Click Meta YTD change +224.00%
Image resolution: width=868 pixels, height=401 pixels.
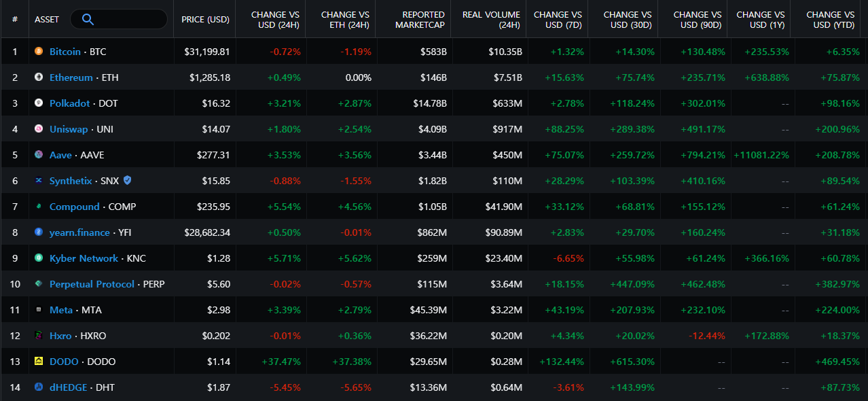[x=837, y=310]
